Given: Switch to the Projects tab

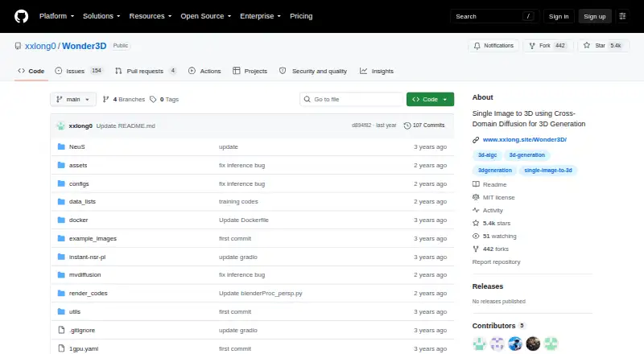Looking at the screenshot, I should click(x=250, y=71).
